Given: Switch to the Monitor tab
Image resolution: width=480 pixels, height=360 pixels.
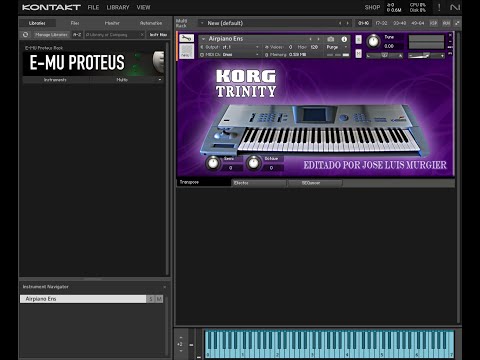Looking at the screenshot, I should [x=112, y=23].
